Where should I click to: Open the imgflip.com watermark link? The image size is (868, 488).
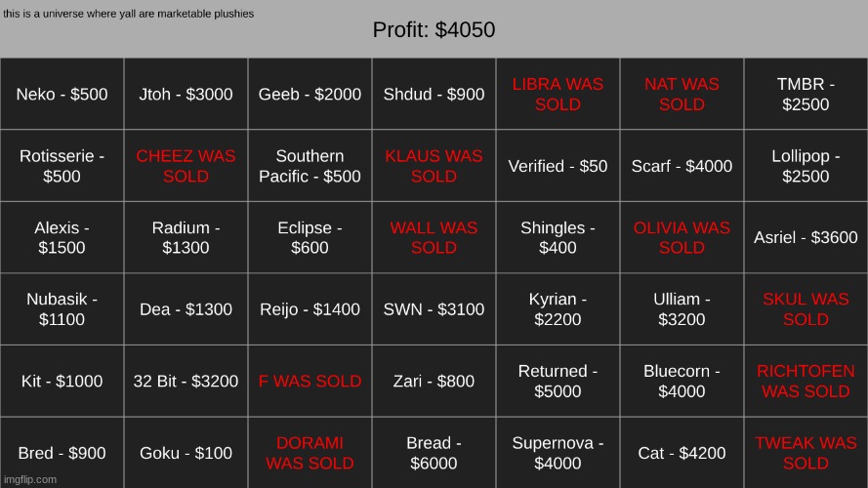30,479
